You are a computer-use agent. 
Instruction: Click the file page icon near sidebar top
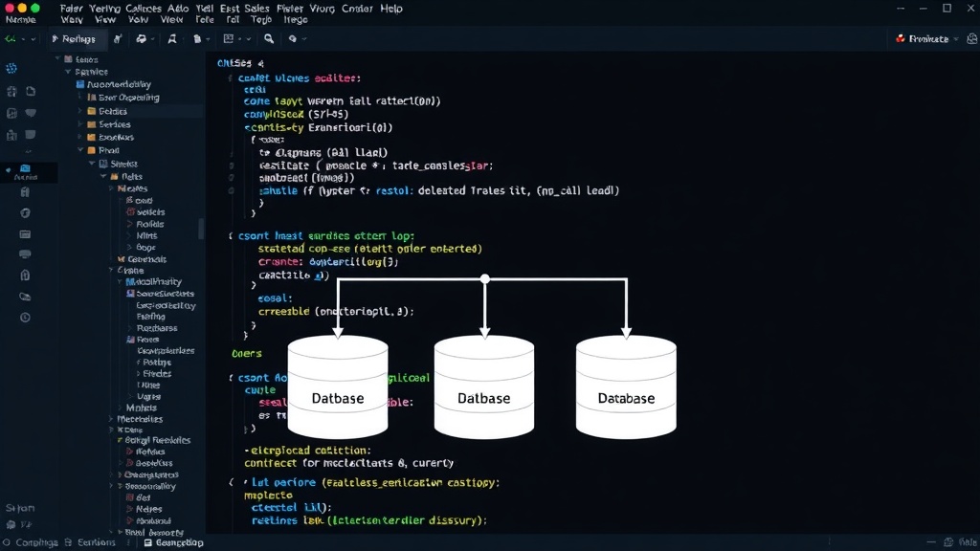pyautogui.click(x=31, y=91)
